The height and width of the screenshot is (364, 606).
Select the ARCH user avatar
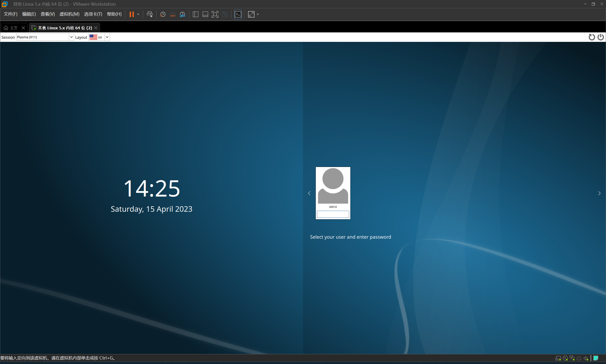click(x=333, y=186)
